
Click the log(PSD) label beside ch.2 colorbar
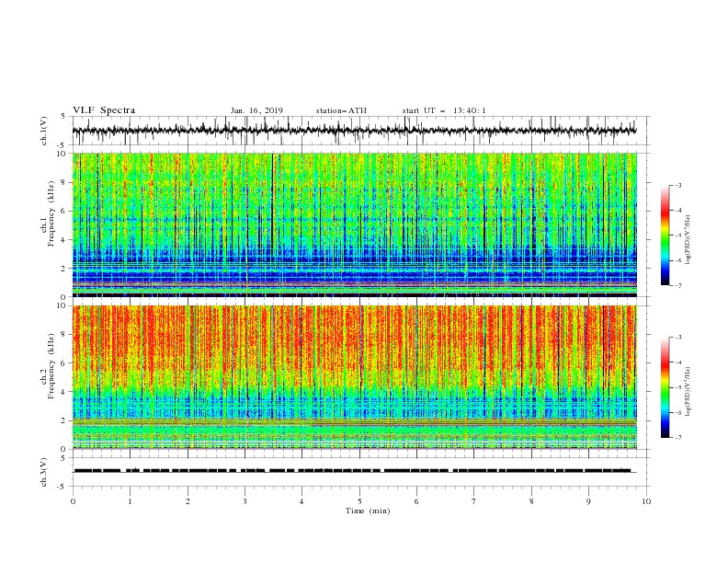(x=688, y=391)
